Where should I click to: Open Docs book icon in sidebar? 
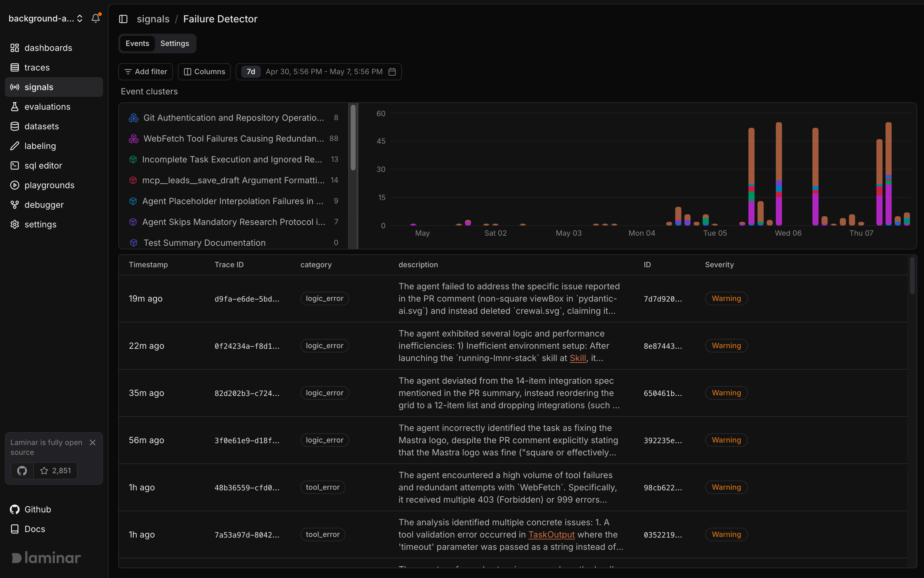14,529
